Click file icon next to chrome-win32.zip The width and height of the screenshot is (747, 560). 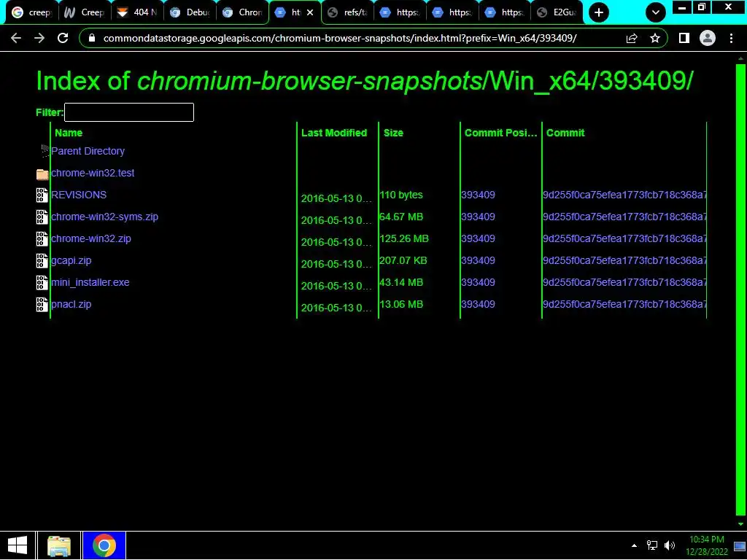[42, 239]
